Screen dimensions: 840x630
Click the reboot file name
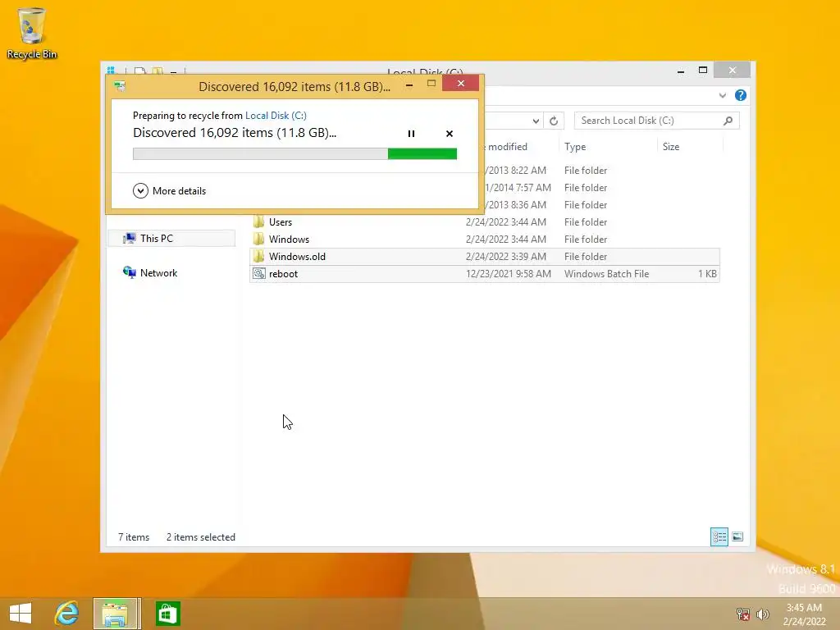click(283, 274)
